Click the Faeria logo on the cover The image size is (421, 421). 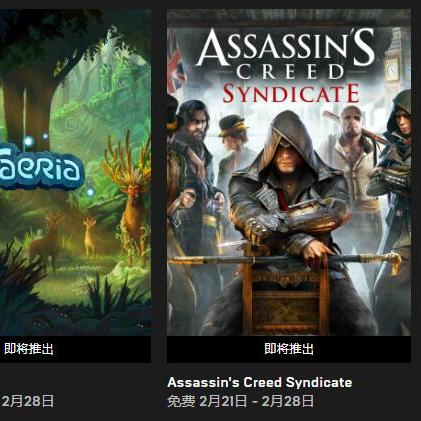[x=41, y=168]
